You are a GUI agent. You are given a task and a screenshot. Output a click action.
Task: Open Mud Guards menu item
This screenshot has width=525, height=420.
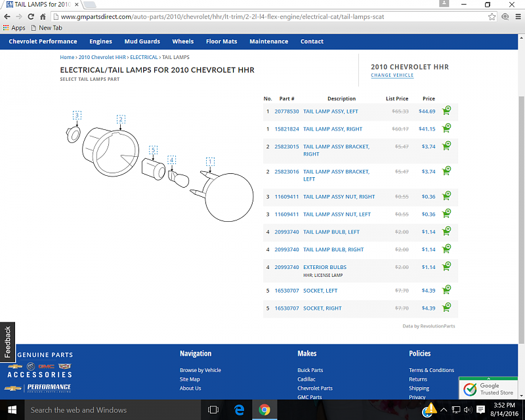tap(142, 41)
